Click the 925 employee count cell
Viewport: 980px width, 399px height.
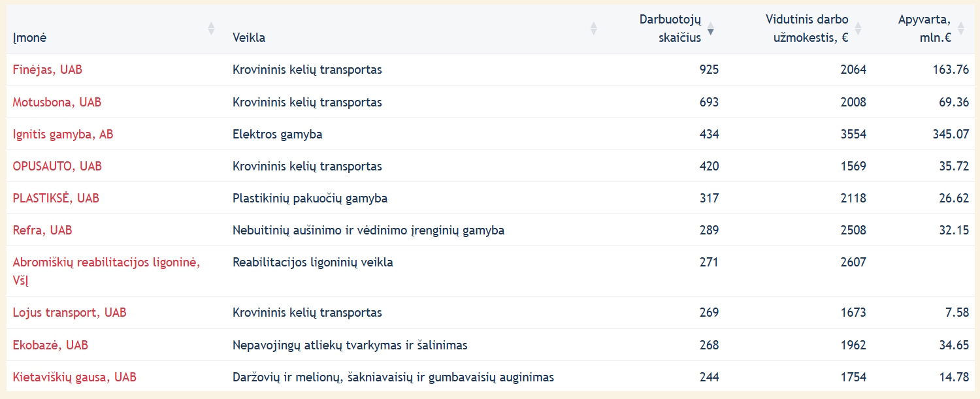[708, 69]
